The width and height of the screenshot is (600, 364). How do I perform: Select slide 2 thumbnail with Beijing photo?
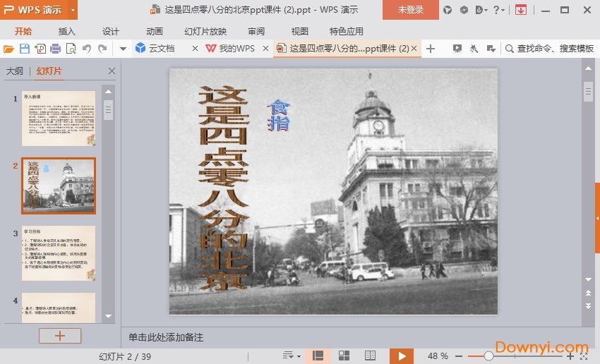(59, 186)
